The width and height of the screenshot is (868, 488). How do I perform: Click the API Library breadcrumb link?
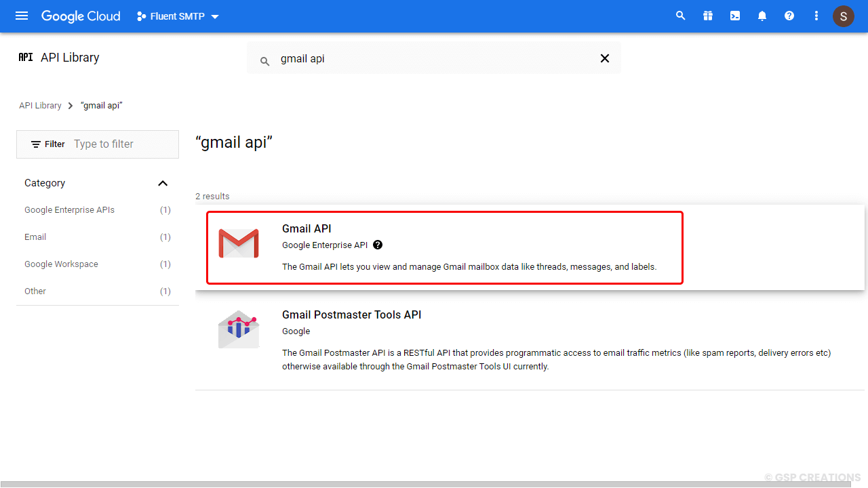point(40,105)
